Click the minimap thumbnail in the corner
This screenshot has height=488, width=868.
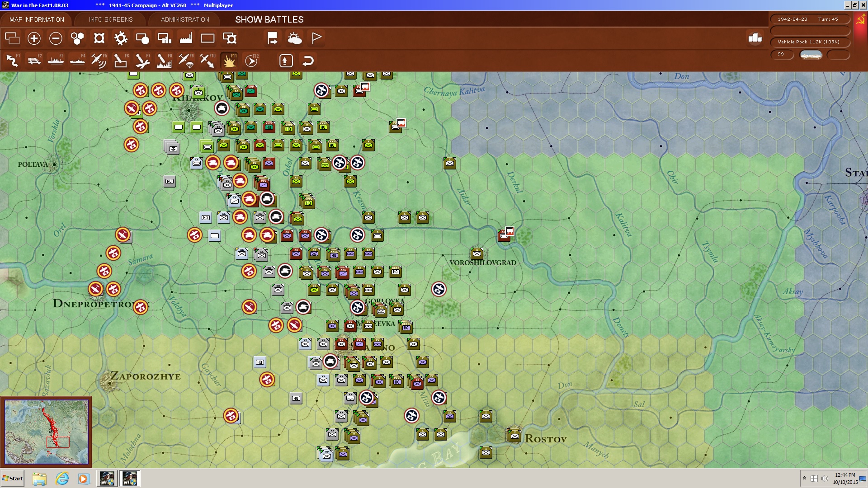point(46,432)
